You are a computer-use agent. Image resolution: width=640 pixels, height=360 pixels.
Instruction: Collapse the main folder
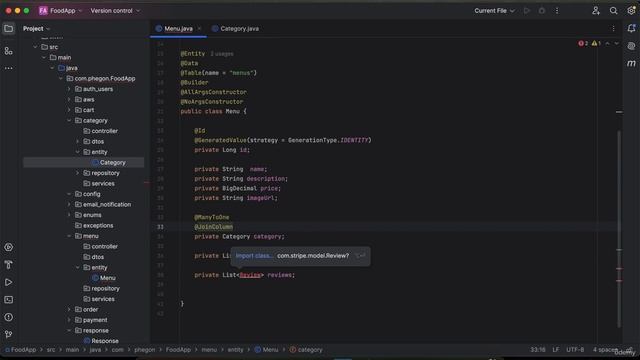click(44, 58)
